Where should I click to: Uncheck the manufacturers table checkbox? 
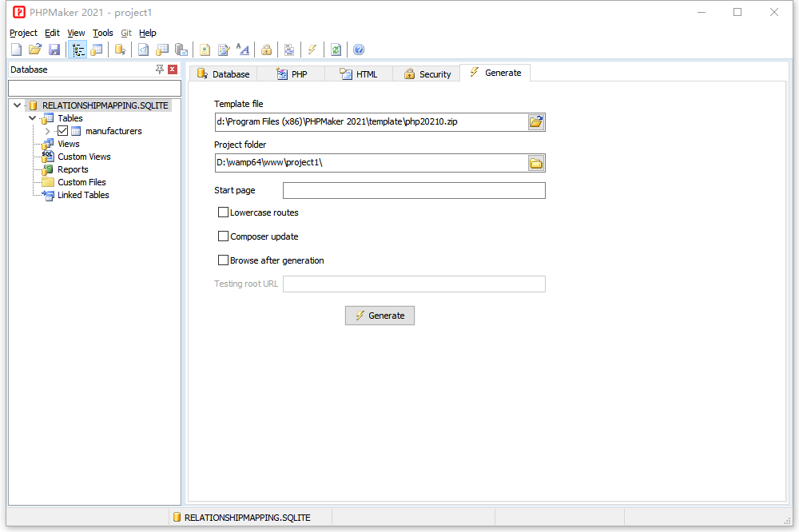[62, 131]
